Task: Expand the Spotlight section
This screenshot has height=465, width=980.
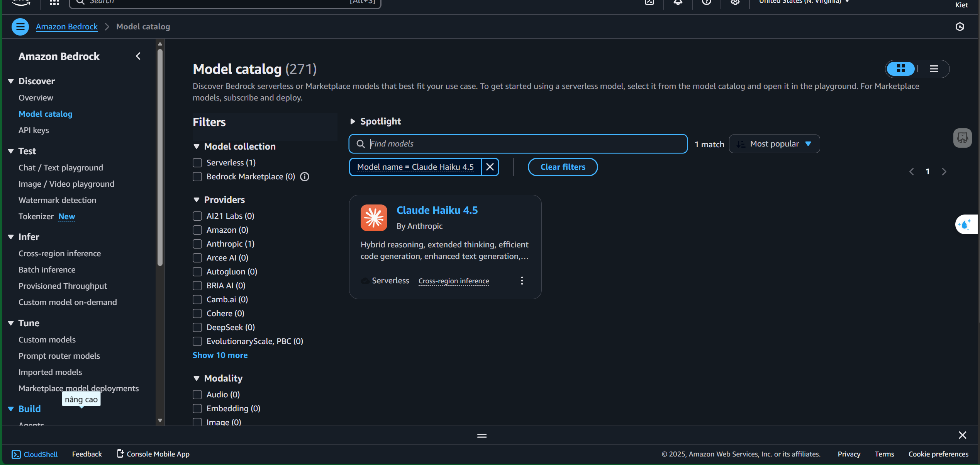Action: [353, 121]
